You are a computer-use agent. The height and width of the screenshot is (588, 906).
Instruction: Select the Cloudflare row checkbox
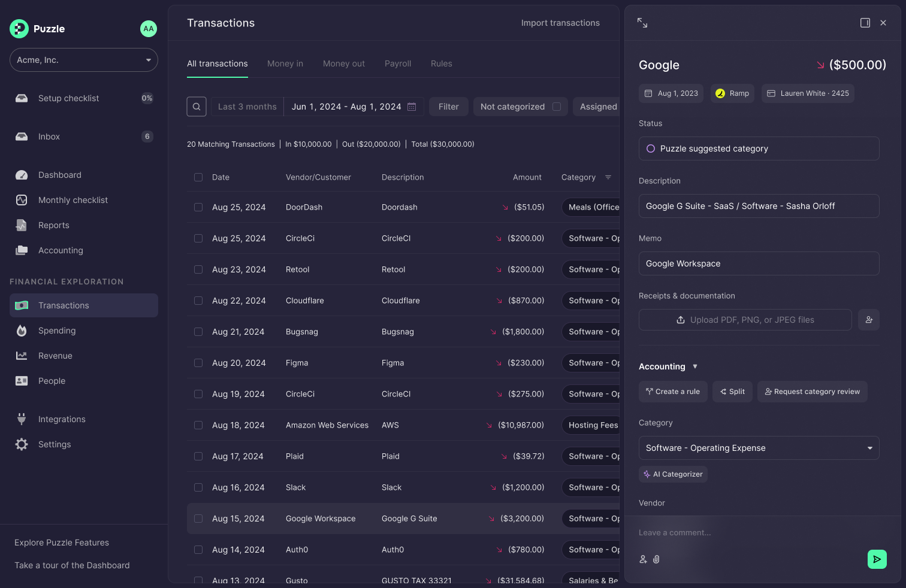[x=198, y=301]
